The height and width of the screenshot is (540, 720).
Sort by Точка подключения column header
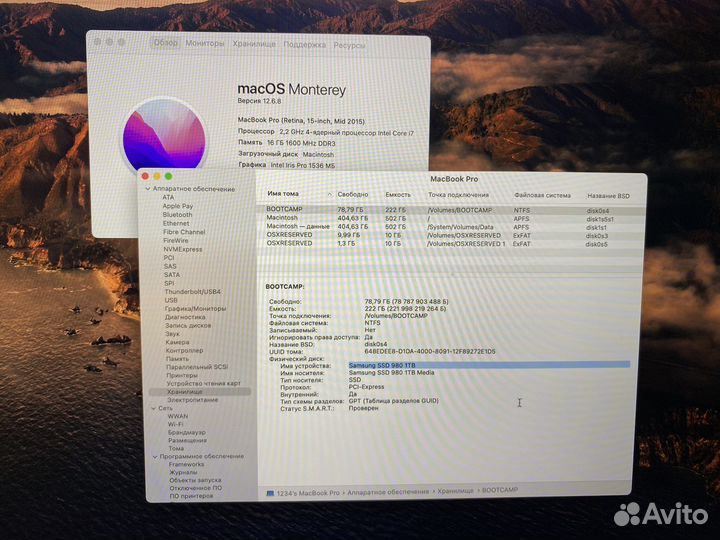tap(458, 195)
